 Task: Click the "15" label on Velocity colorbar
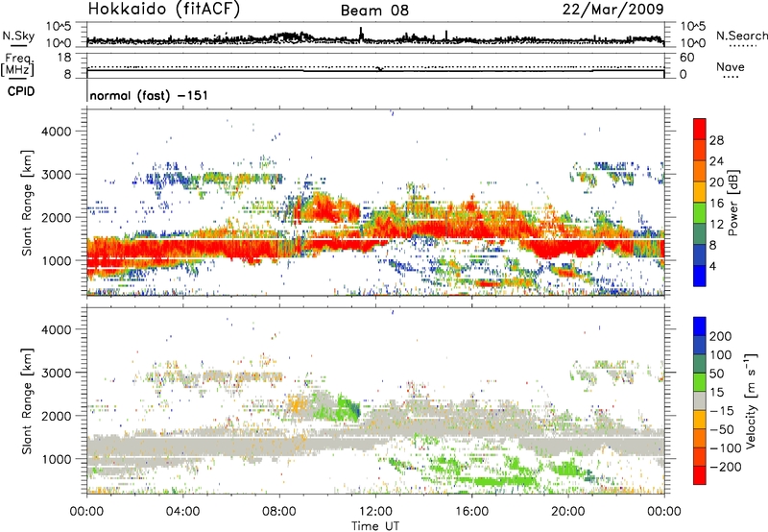(x=716, y=392)
